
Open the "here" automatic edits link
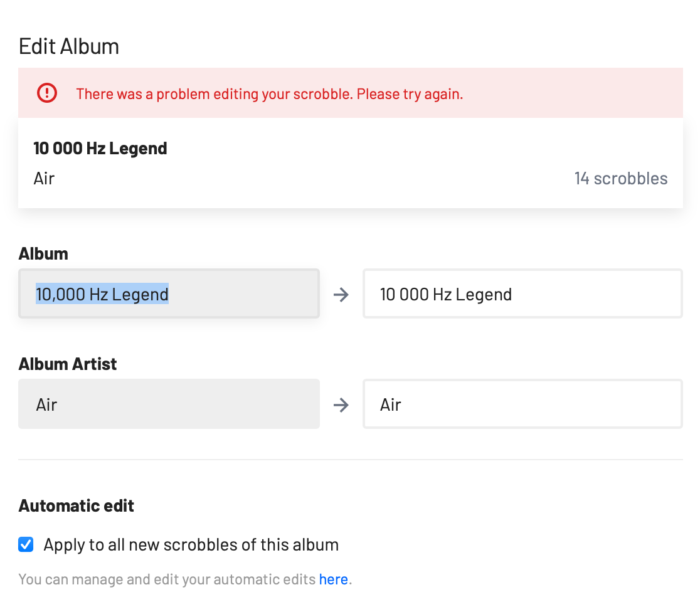click(333, 579)
